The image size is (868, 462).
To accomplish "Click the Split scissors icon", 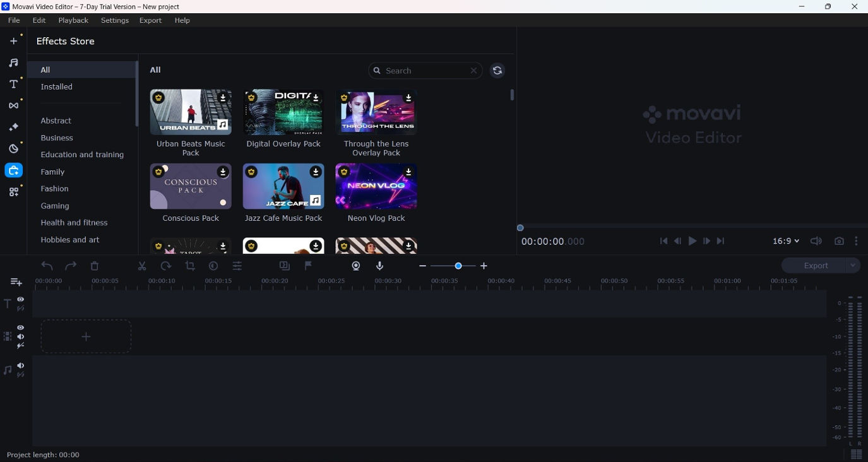I will (x=142, y=266).
